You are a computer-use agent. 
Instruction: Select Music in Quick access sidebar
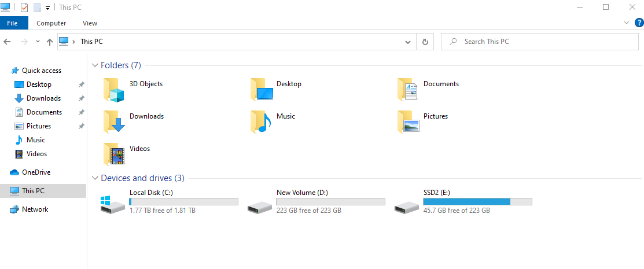click(36, 140)
